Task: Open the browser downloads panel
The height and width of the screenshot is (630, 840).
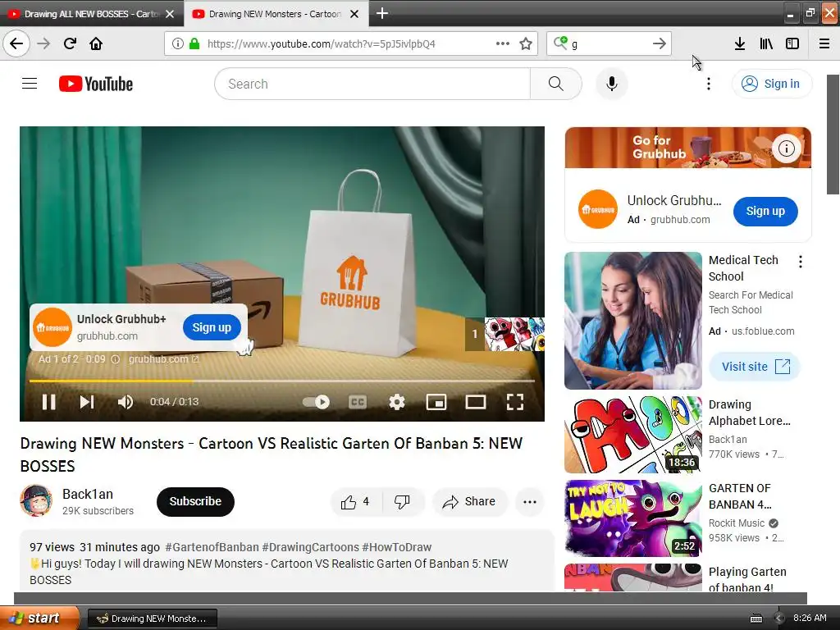Action: 740,43
